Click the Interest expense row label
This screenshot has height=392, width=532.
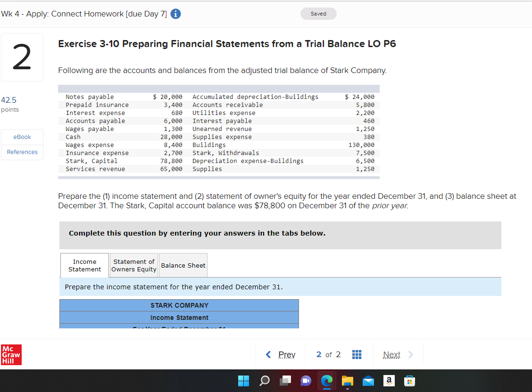tap(95, 113)
